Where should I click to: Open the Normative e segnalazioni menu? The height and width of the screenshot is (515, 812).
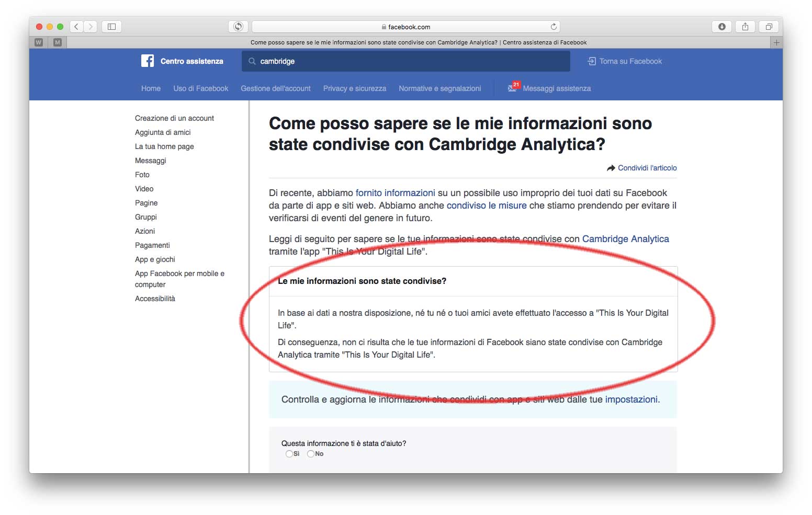point(440,88)
